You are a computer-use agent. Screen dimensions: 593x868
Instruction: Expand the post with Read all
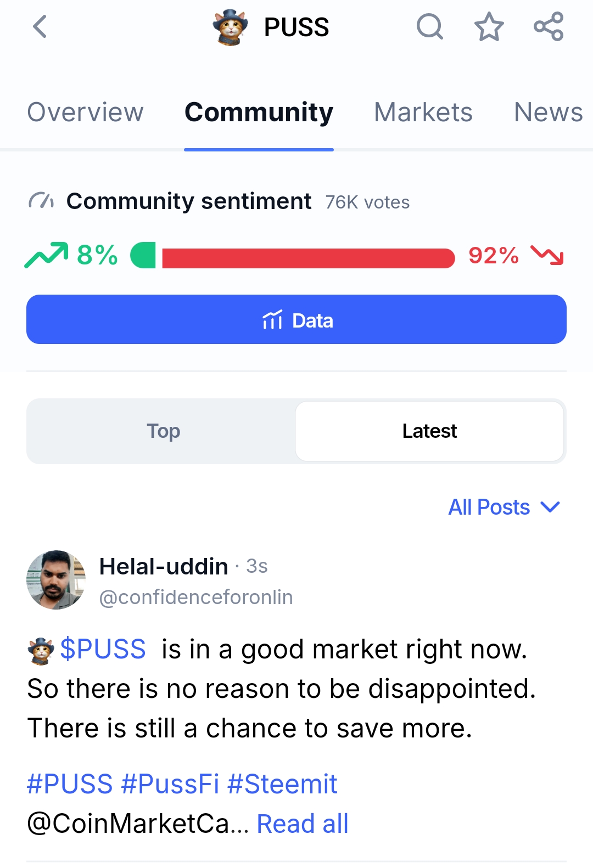click(303, 824)
